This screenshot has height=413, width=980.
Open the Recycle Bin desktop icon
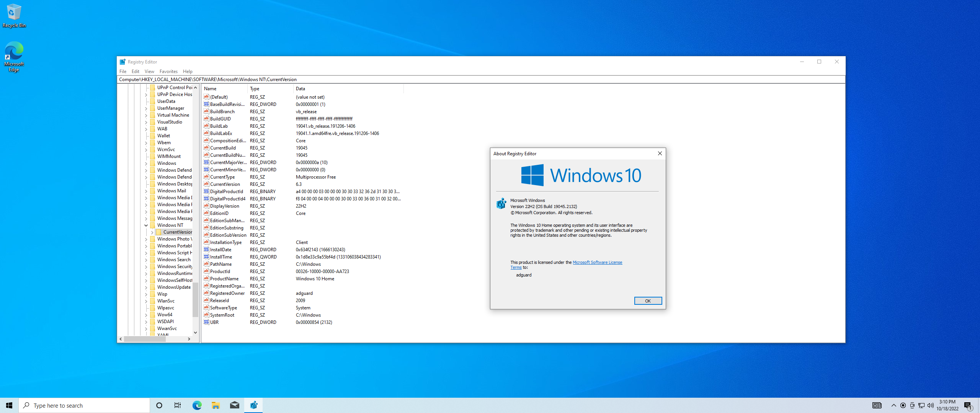point(14,16)
